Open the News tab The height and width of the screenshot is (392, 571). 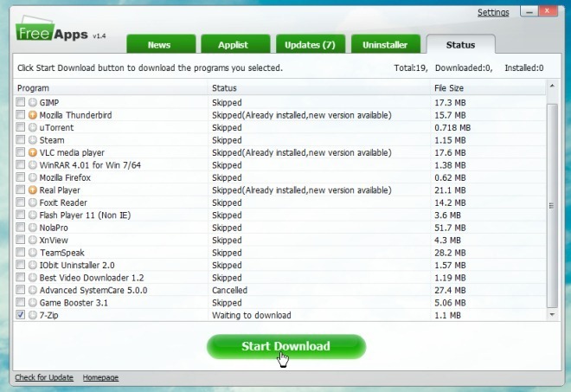161,44
